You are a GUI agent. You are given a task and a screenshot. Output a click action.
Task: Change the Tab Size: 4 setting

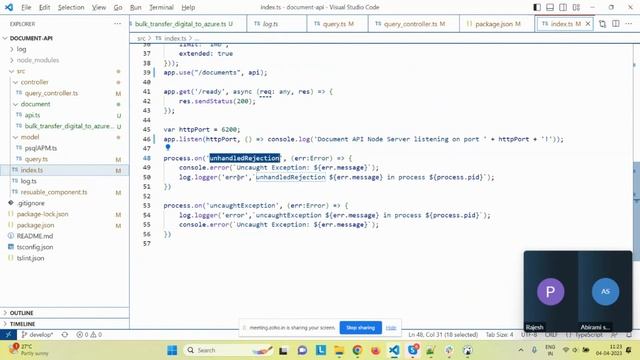point(499,335)
